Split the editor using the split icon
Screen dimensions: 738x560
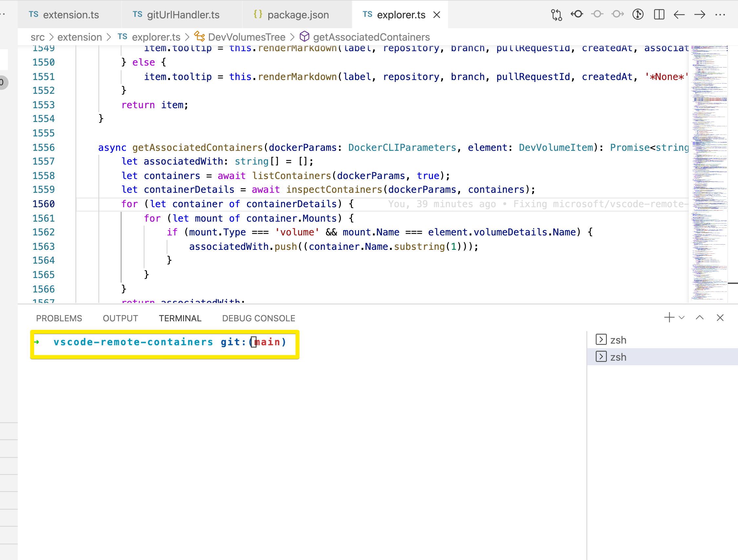pos(659,15)
